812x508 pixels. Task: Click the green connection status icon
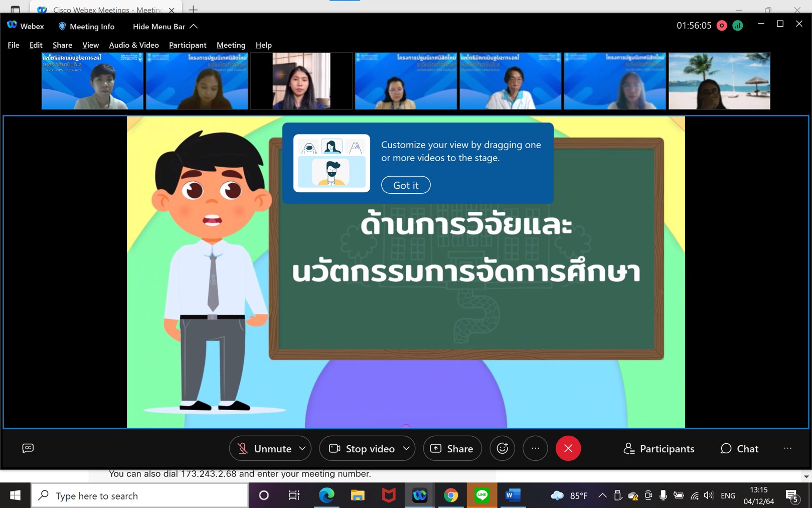[738, 26]
